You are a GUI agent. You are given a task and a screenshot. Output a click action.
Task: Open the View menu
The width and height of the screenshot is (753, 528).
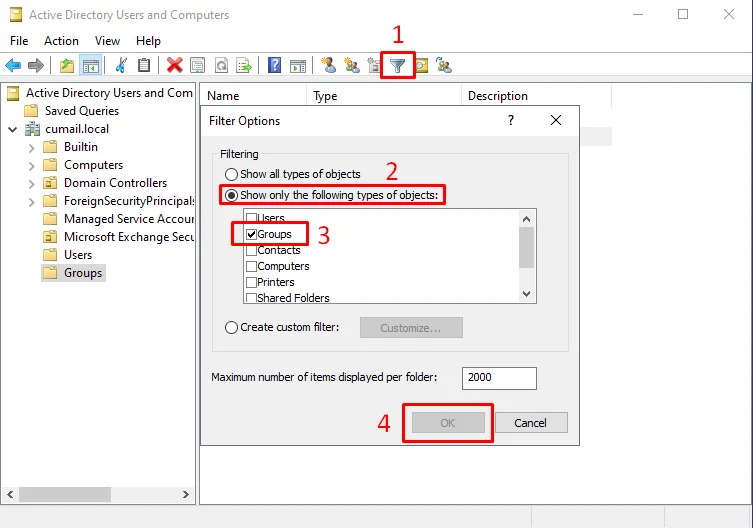point(107,41)
